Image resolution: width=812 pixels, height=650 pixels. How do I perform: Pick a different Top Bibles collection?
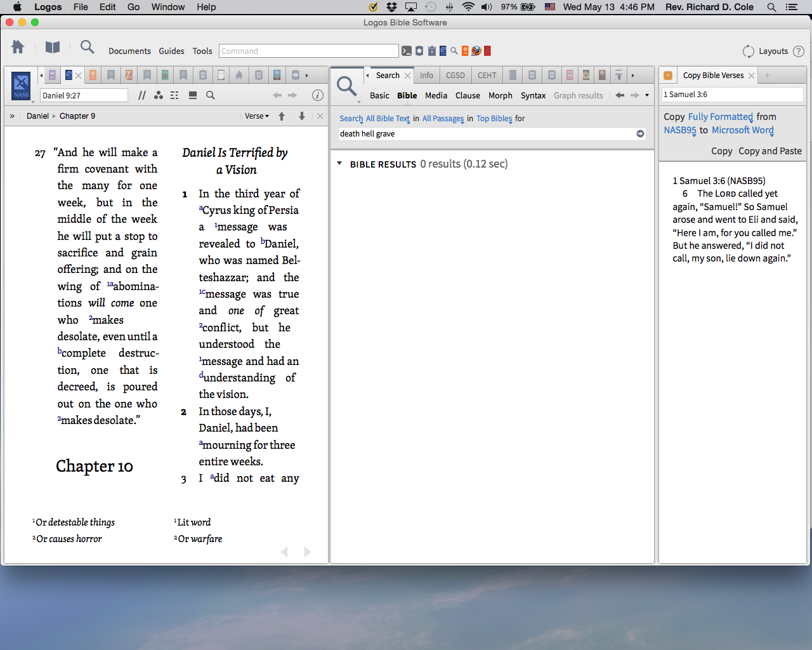tap(495, 119)
